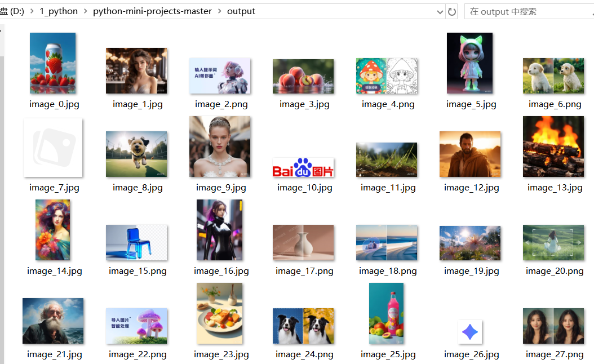594x364 pixels.
Task: Select the image_25.jpg pink bottle thumbnail
Action: [387, 313]
